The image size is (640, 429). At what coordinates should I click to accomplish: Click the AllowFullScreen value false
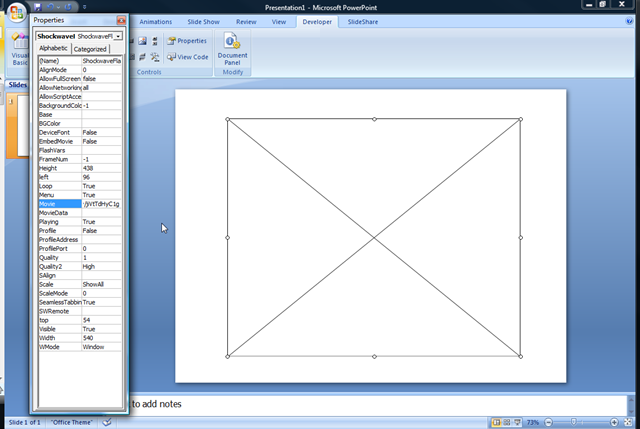tap(101, 79)
